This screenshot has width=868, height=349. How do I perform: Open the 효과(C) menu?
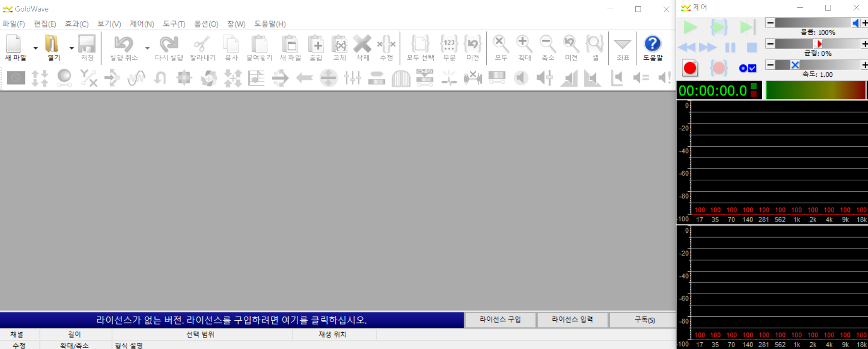76,24
